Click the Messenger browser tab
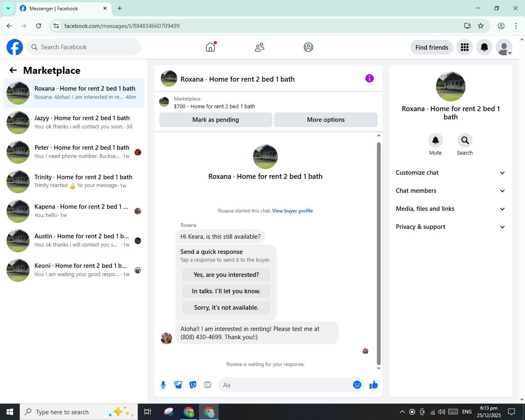The image size is (525, 420). click(x=64, y=9)
